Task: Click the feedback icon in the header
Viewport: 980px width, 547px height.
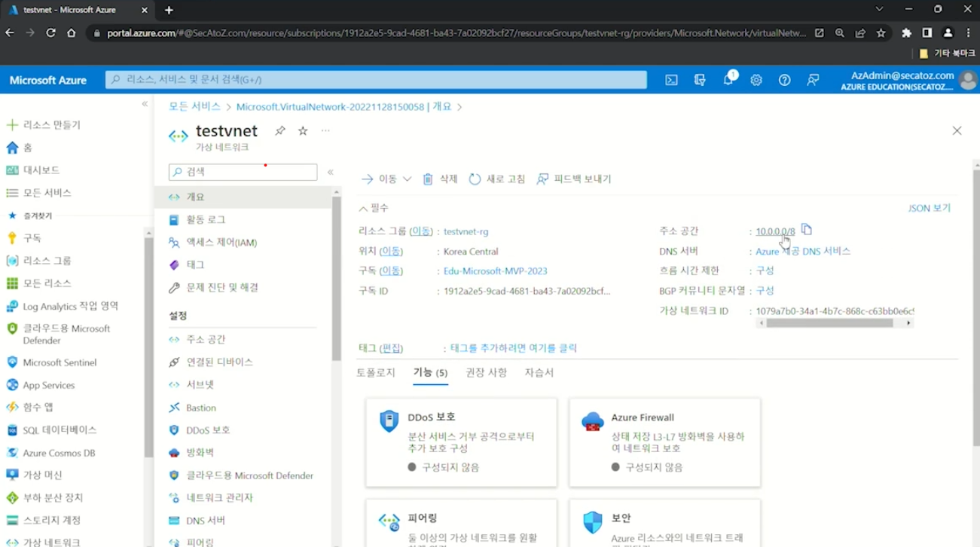Action: 813,80
